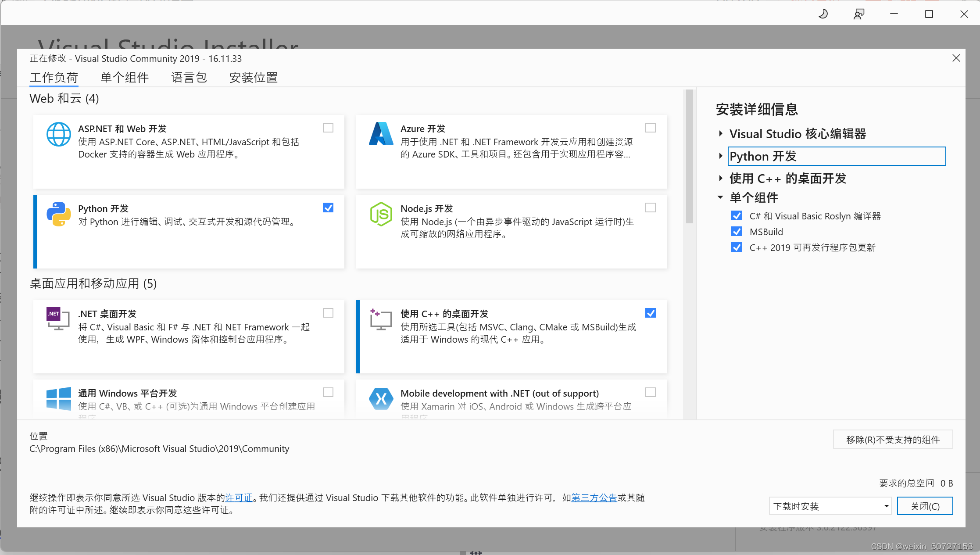Click the Python workload logo icon
The image size is (980, 555).
59,214
